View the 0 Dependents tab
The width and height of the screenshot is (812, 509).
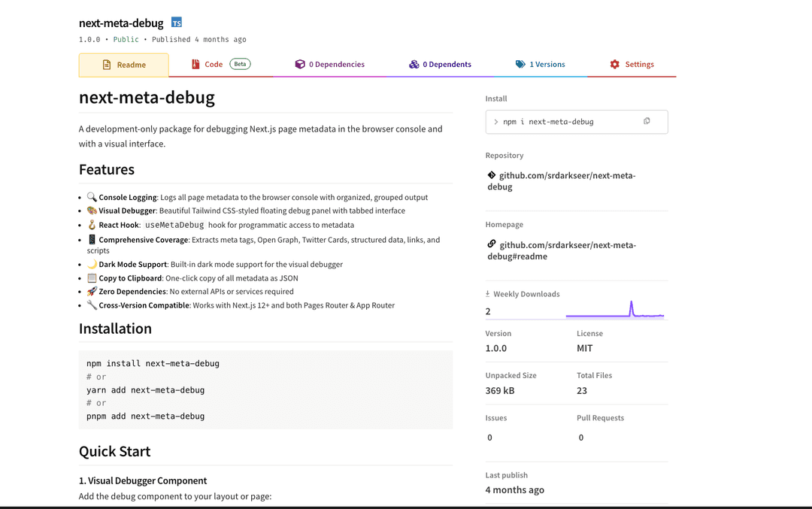click(447, 65)
